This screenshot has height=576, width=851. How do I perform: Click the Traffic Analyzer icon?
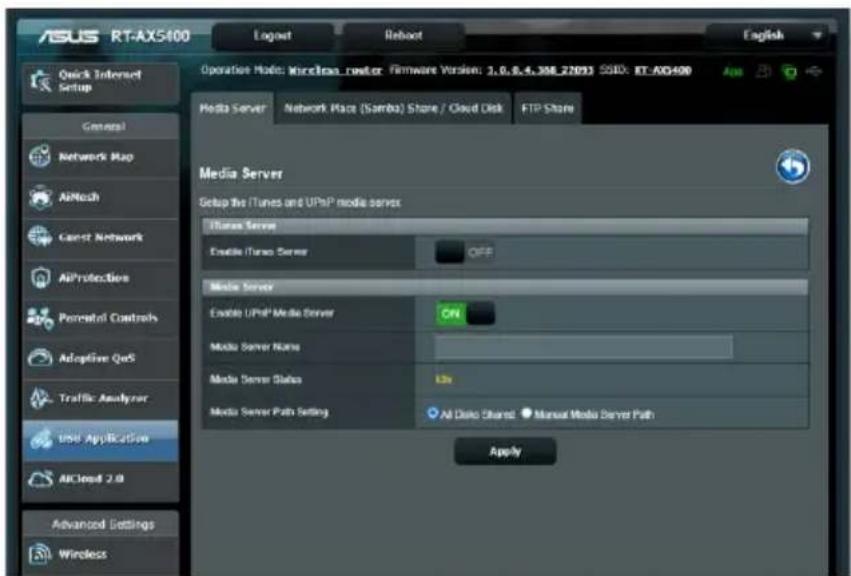(x=40, y=398)
